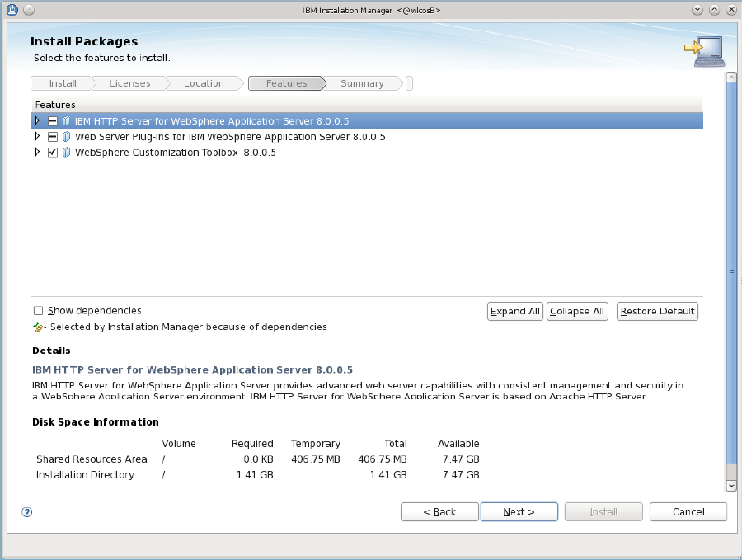The width and height of the screenshot is (742, 560).
Task: Click the IBM HTTP Server package icon
Action: pyautogui.click(x=66, y=121)
